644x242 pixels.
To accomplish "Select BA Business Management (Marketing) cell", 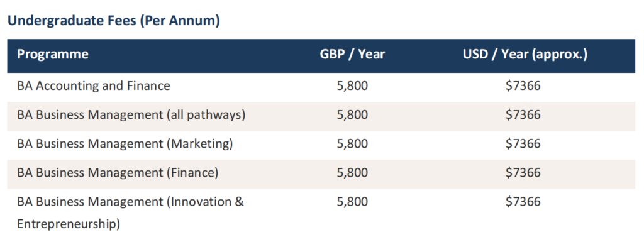I will 125,144.
